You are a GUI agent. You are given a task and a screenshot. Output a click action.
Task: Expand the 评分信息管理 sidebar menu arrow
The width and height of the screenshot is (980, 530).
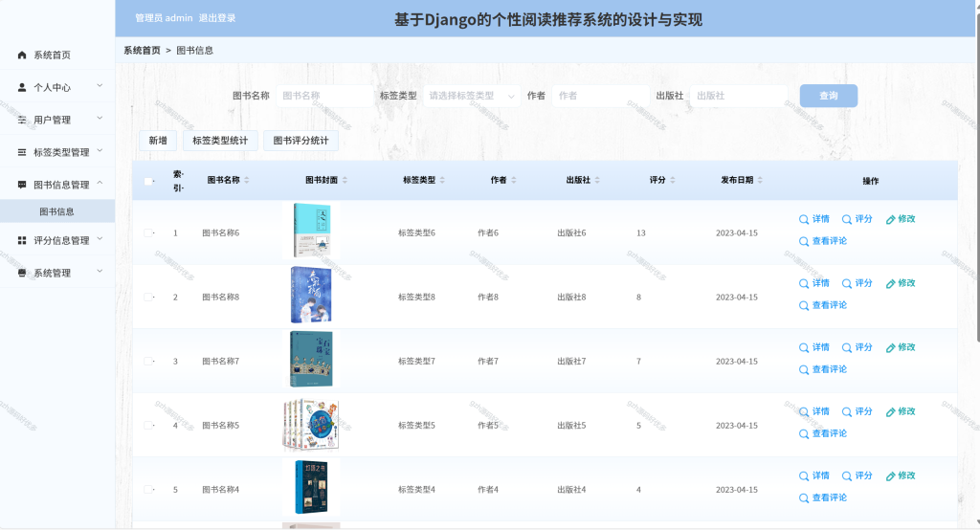(x=100, y=239)
